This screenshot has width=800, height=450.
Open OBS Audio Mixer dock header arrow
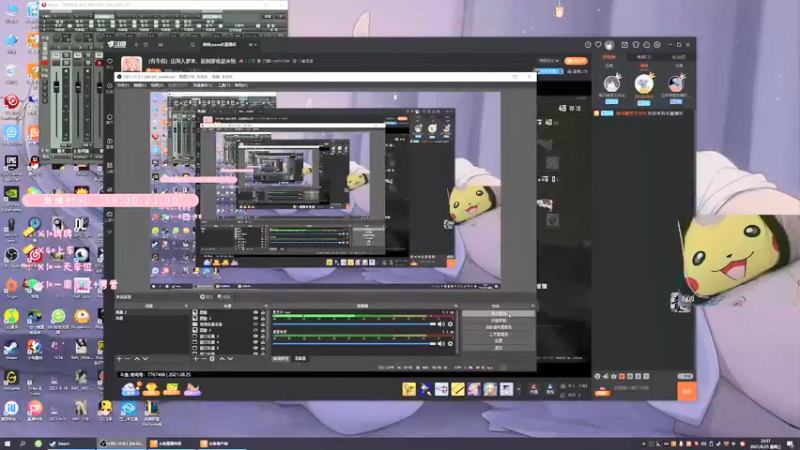pyautogui.click(x=456, y=306)
